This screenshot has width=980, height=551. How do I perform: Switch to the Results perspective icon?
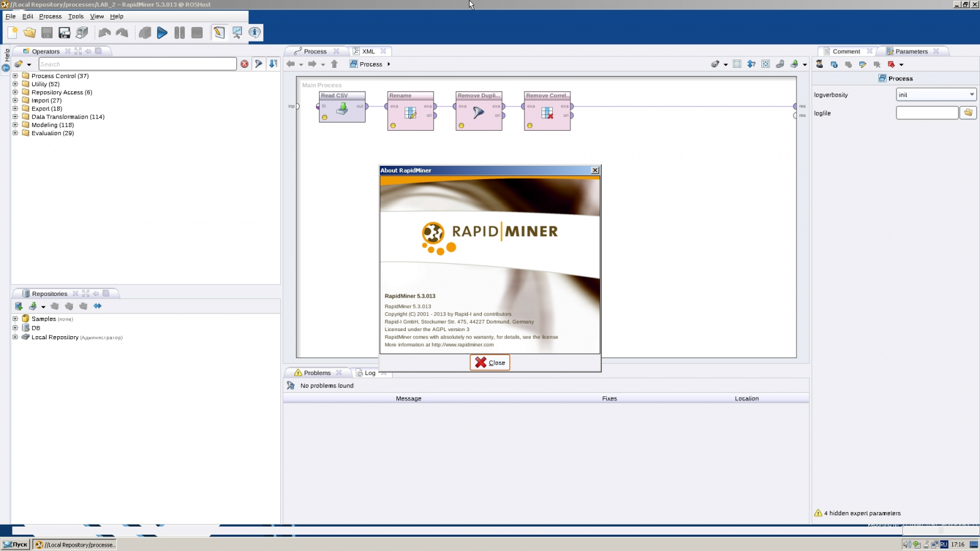pyautogui.click(x=237, y=32)
